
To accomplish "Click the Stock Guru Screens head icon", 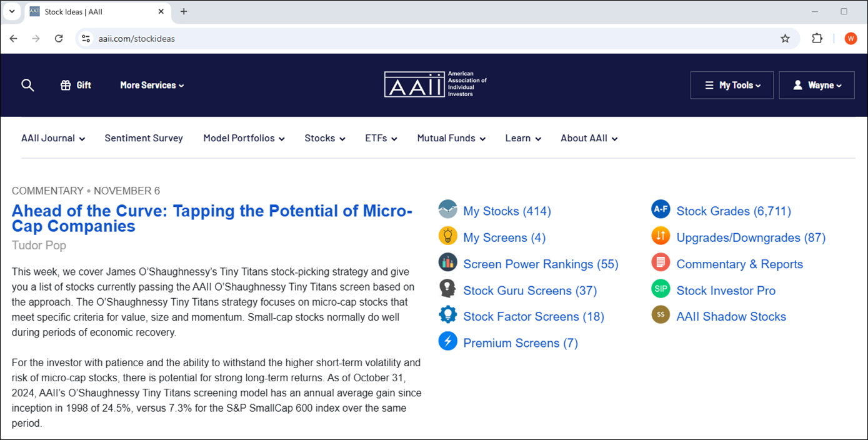I will 447,290.
